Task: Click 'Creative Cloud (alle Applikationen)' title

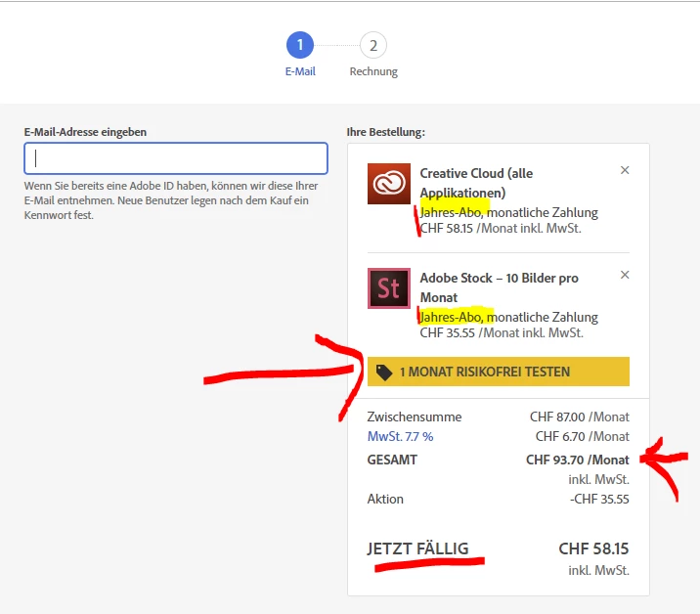Action: pos(476,183)
